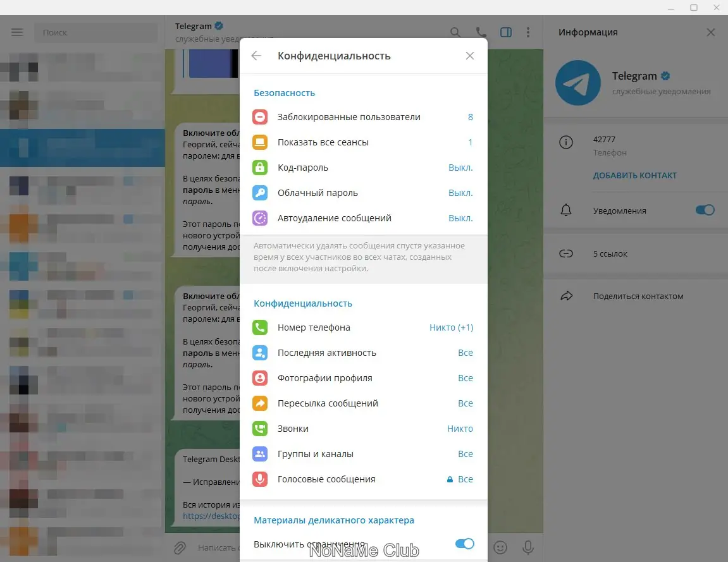728x562 pixels.
Task: Toggle the right info side panel icon
Action: 506,32
